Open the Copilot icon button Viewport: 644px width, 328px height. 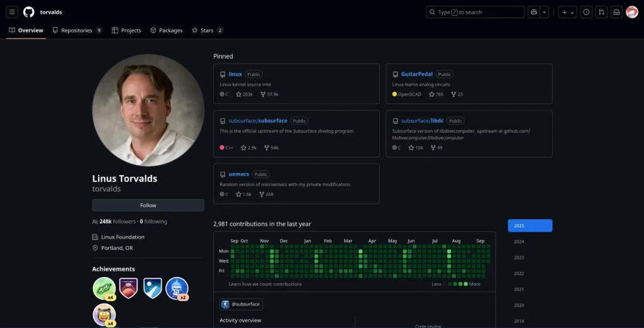click(534, 13)
